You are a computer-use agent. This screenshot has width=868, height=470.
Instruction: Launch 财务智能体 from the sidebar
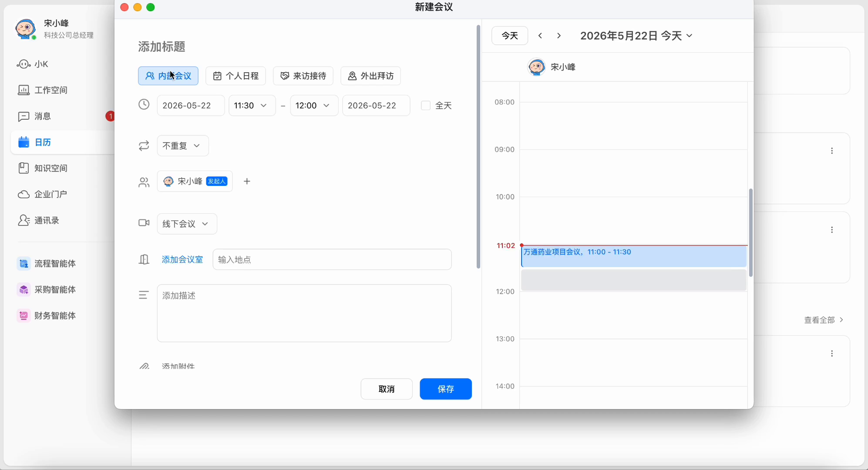46,316
